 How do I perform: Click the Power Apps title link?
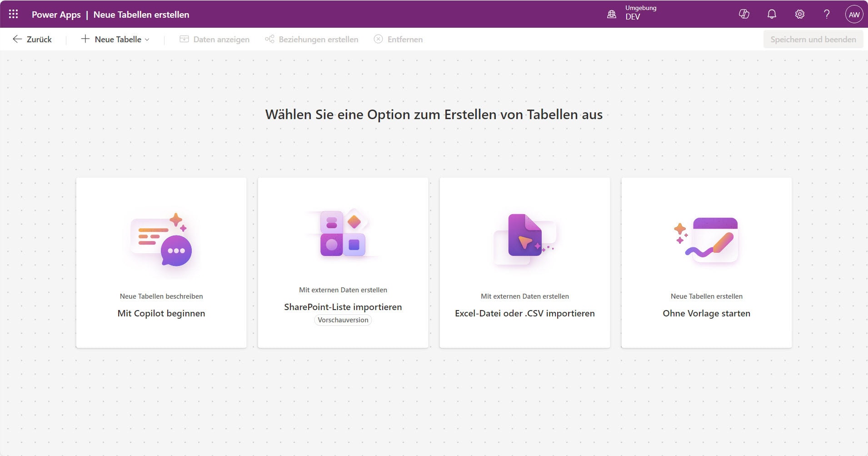pos(56,15)
